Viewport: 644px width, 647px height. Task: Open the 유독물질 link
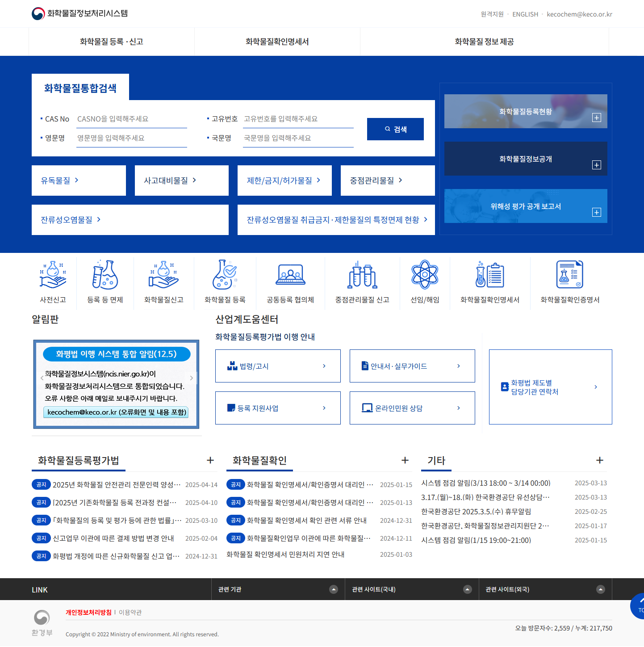coord(60,181)
